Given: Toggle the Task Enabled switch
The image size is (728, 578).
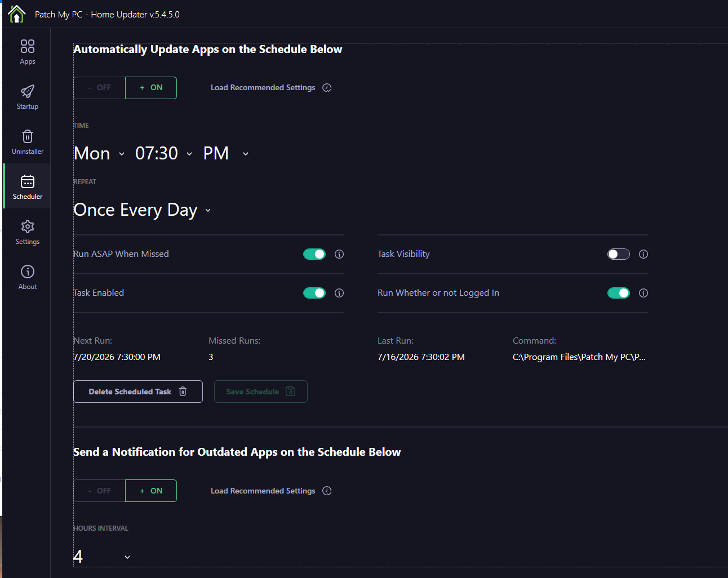Looking at the screenshot, I should pyautogui.click(x=314, y=293).
